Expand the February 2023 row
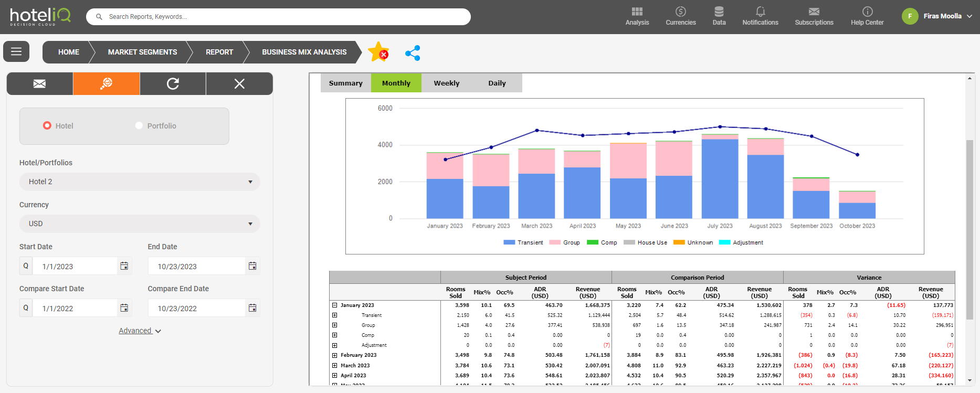 pyautogui.click(x=334, y=355)
